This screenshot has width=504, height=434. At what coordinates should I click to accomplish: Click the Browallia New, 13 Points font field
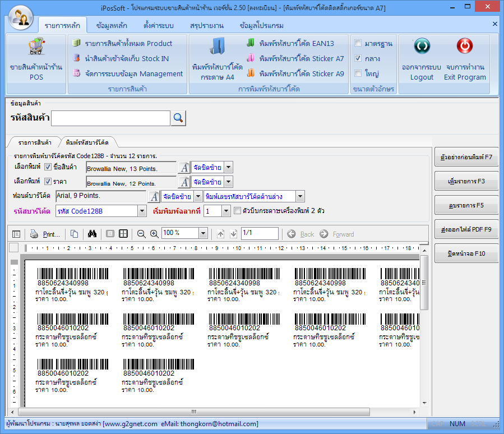click(x=131, y=168)
